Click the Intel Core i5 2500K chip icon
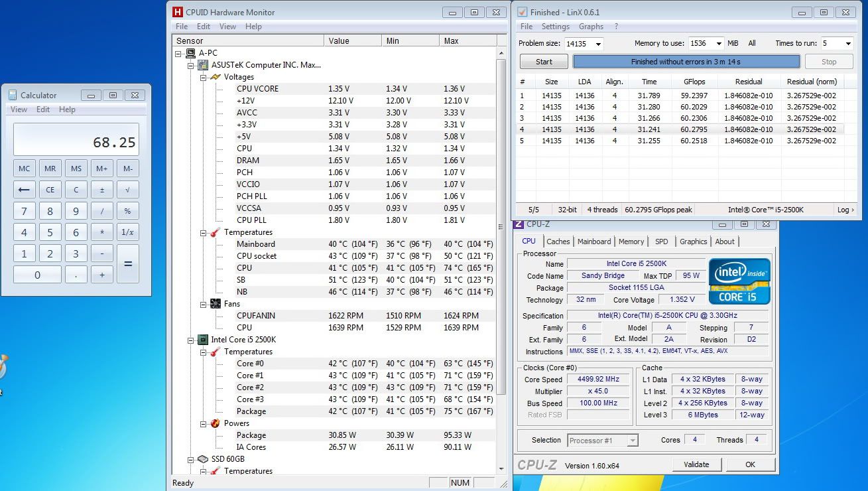Image resolution: width=868 pixels, height=491 pixels. coord(203,340)
